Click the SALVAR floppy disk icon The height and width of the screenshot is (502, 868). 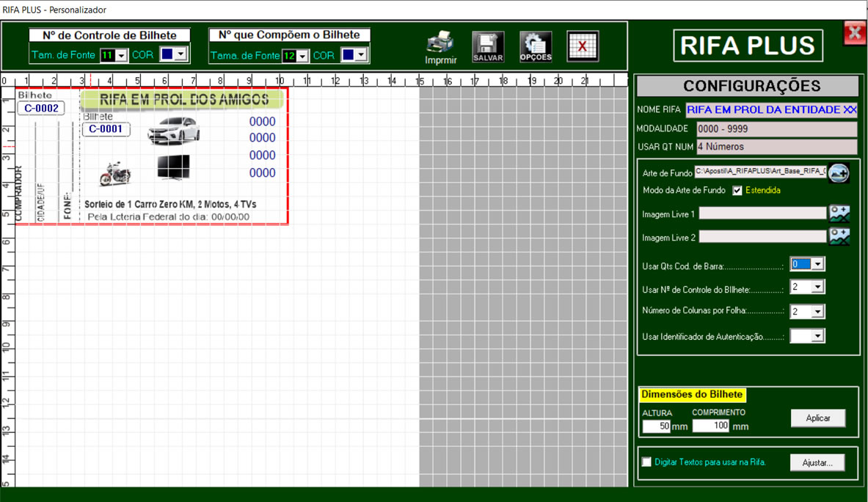488,46
